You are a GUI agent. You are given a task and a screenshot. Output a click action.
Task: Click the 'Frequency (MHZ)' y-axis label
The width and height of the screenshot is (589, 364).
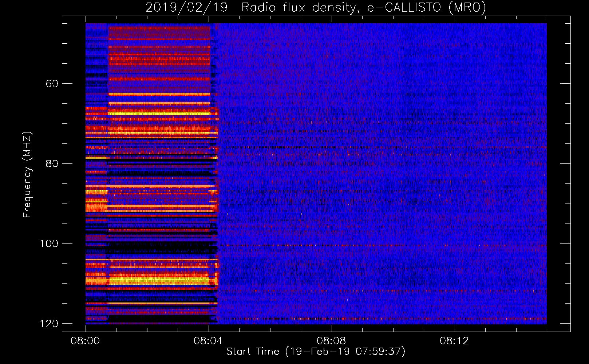point(27,174)
